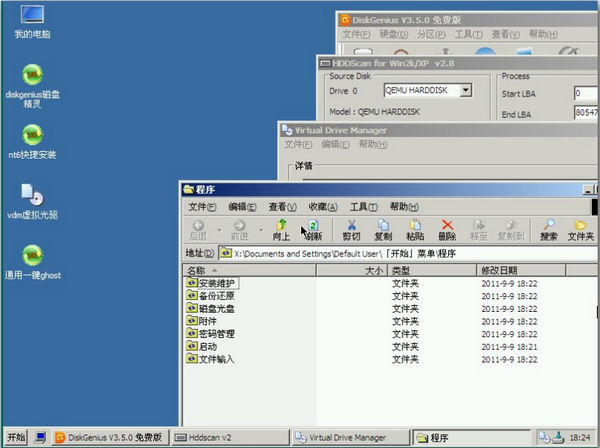Click the explorer address bar path field
The height and width of the screenshot is (448, 600).
click(408, 253)
